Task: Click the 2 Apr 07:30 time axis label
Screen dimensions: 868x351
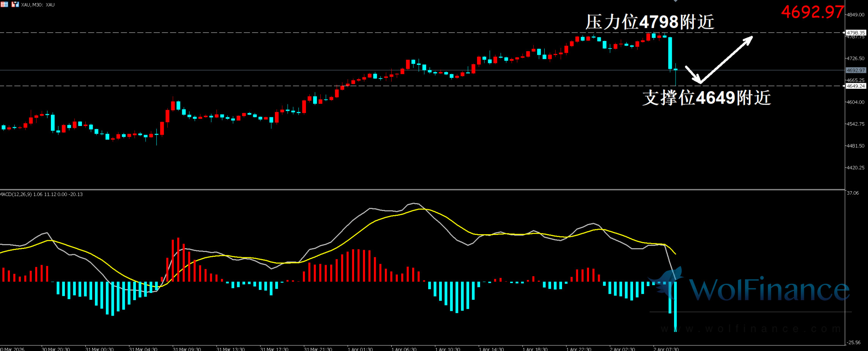Action: point(666,349)
